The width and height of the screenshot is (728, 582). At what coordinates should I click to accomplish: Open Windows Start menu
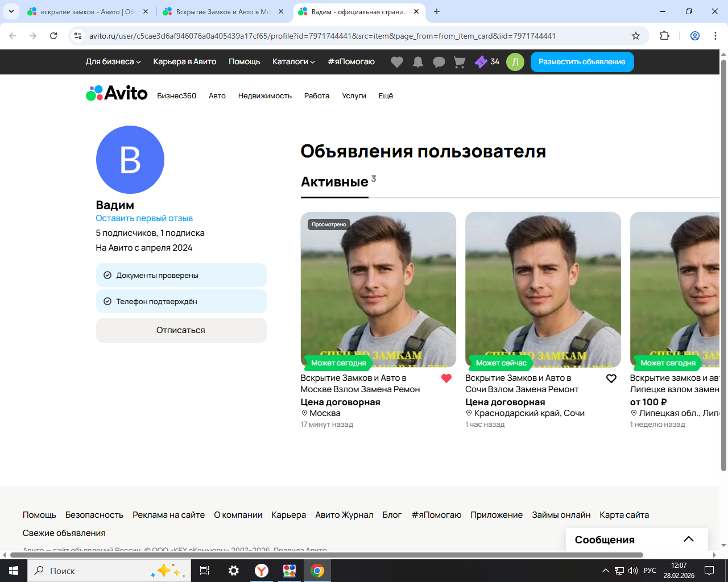pos(14,571)
